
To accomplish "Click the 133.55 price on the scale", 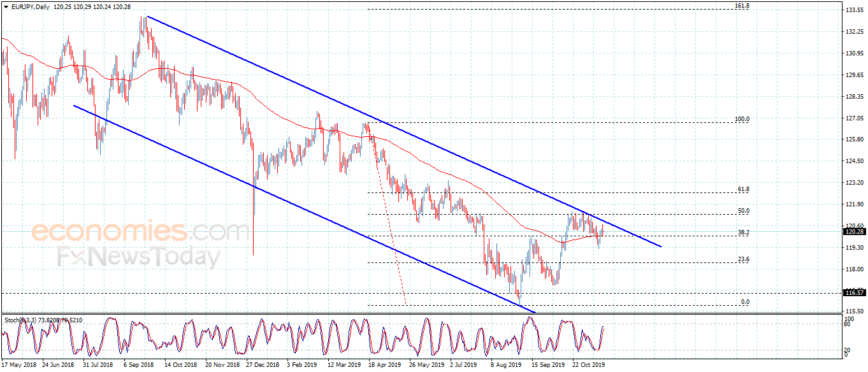I will pyautogui.click(x=853, y=11).
